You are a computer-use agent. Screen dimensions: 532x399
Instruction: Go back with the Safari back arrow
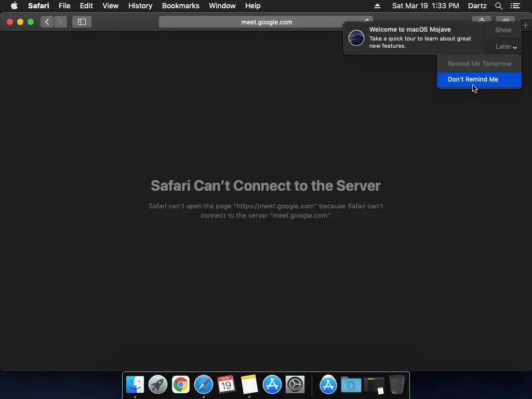point(47,22)
